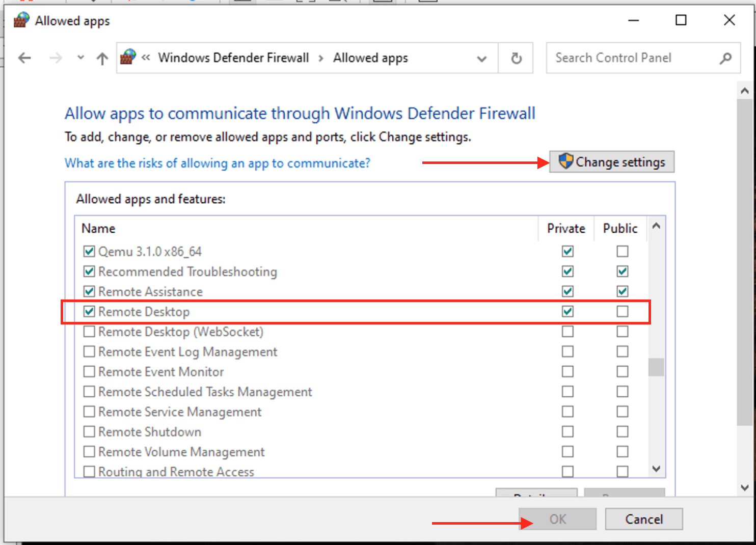The width and height of the screenshot is (756, 545).
Task: Select the Windows Defender Firewall breadcrumb
Action: [233, 58]
